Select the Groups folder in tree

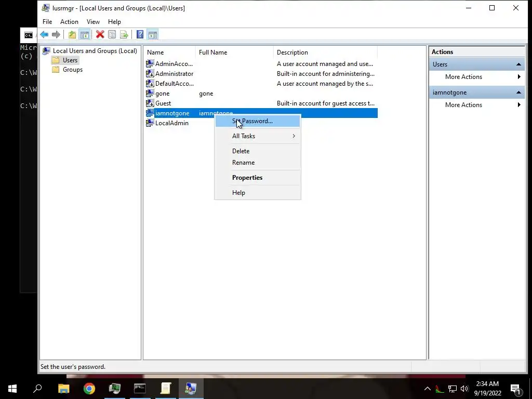coord(73,70)
